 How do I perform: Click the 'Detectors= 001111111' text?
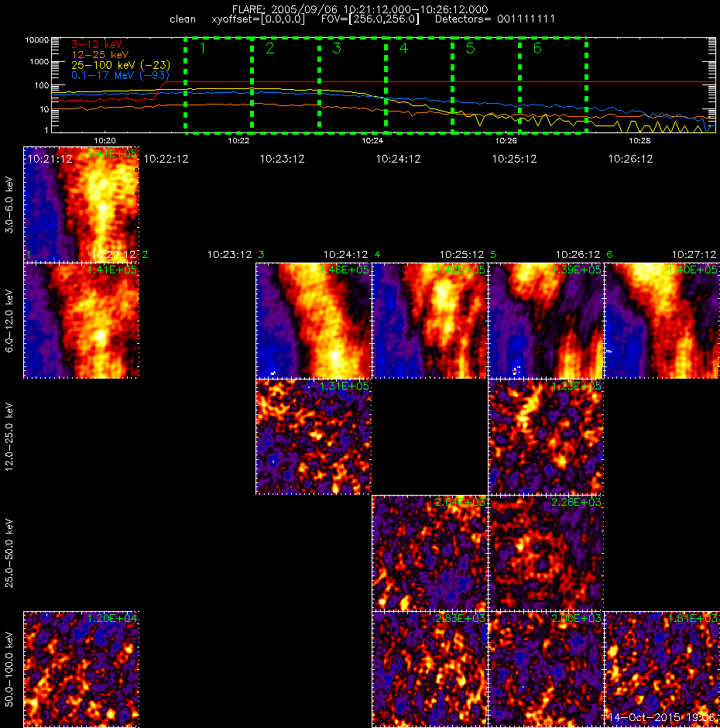[x=495, y=19]
